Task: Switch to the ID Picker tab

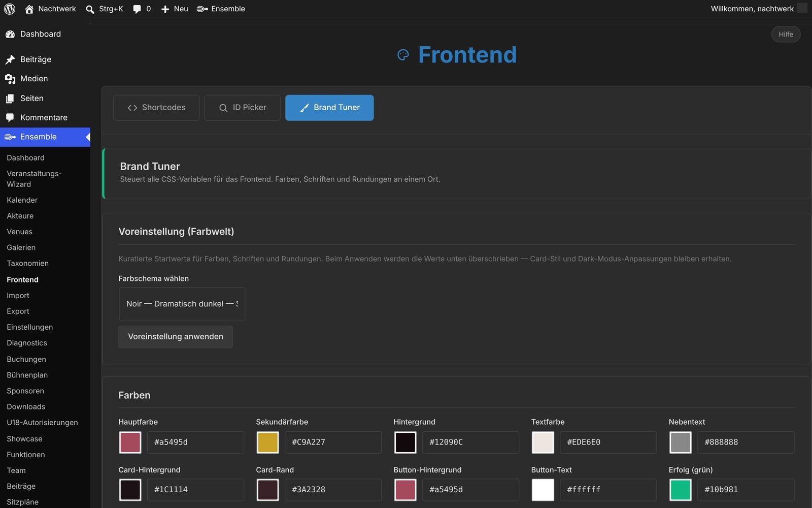Action: click(x=242, y=108)
